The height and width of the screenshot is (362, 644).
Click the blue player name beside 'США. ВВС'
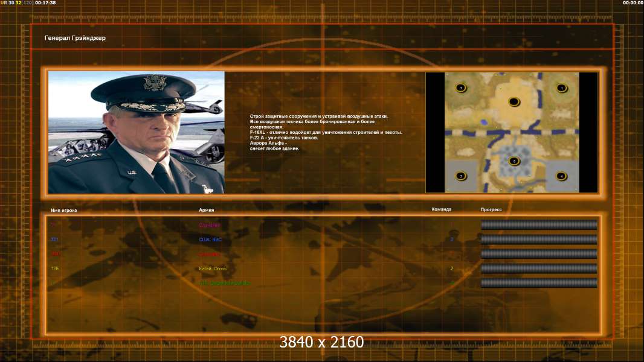pos(54,240)
